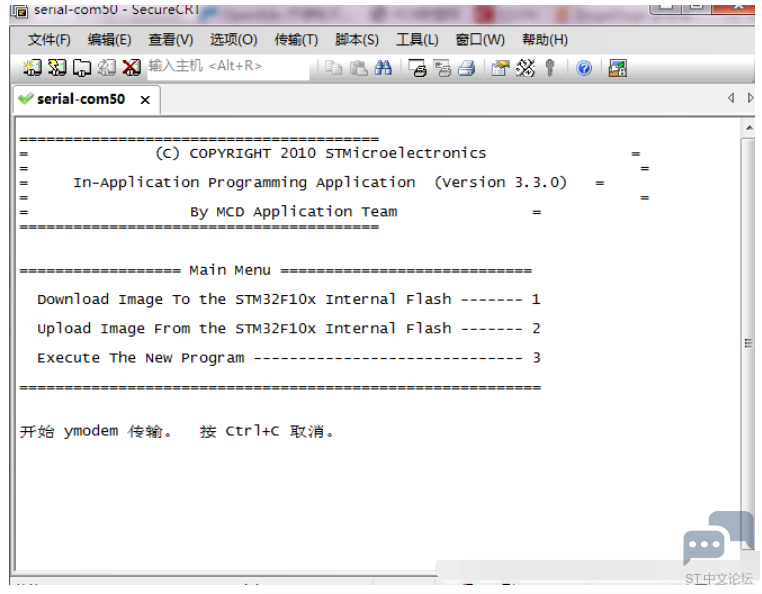Image resolution: width=762 pixels, height=594 pixels.
Task: Open the 窗口(W) menu
Action: 480,39
